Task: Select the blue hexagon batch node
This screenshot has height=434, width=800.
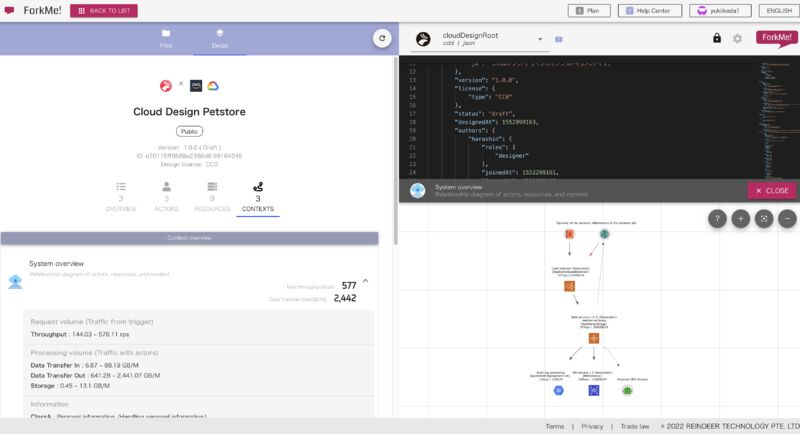Action: [x=559, y=390]
